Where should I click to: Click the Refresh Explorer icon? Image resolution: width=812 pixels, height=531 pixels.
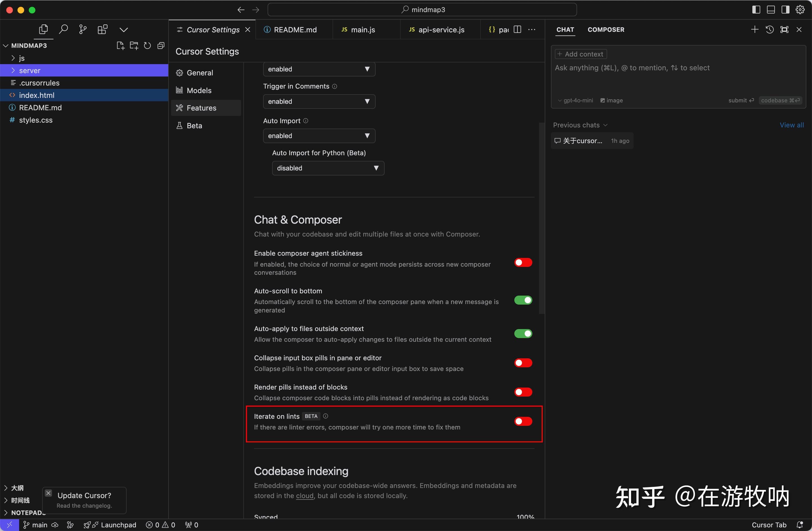pyautogui.click(x=147, y=45)
